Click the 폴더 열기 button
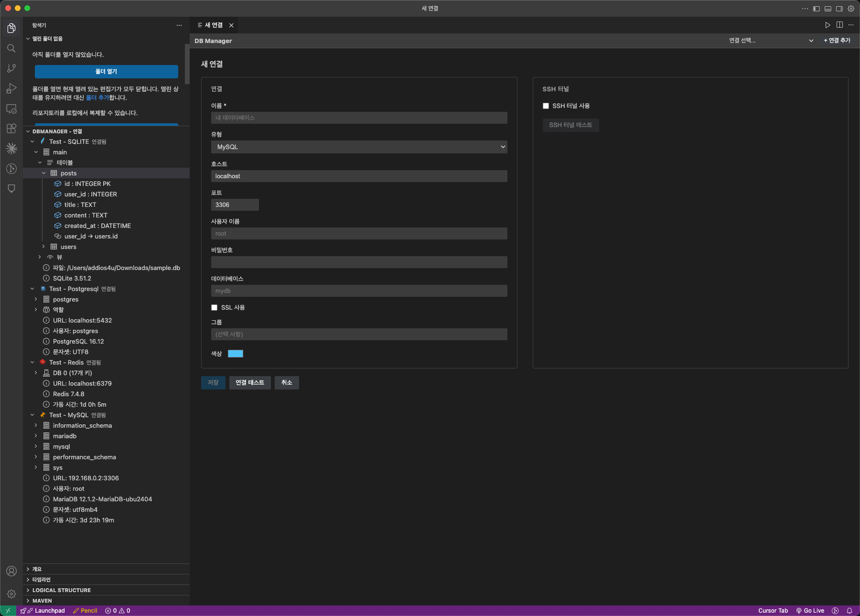 click(106, 71)
